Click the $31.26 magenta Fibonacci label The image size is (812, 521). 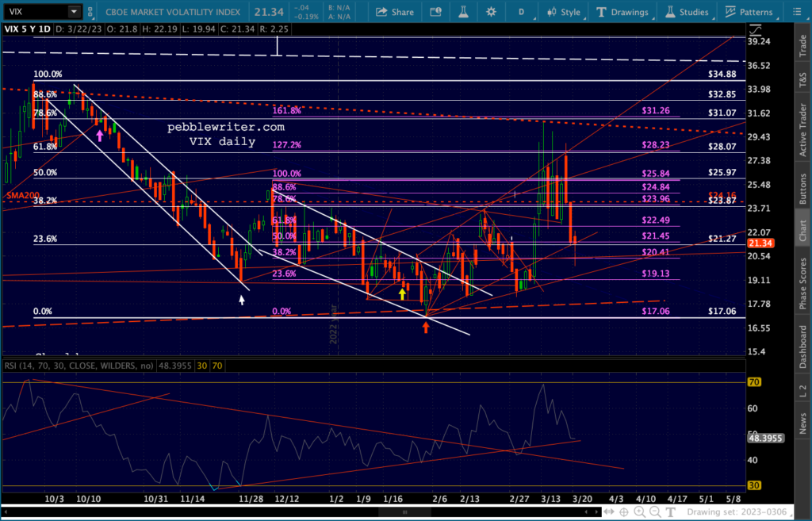656,110
